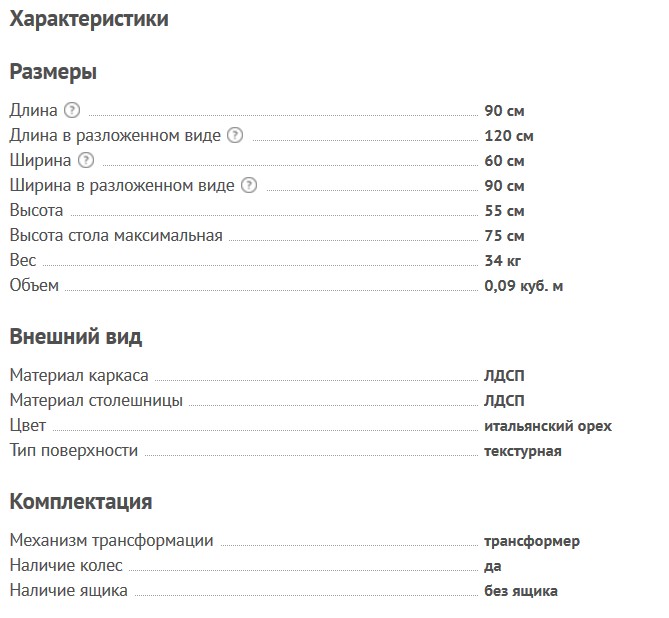The width and height of the screenshot is (669, 618).
Task: Select the Внешний вид section title
Action: (76, 337)
